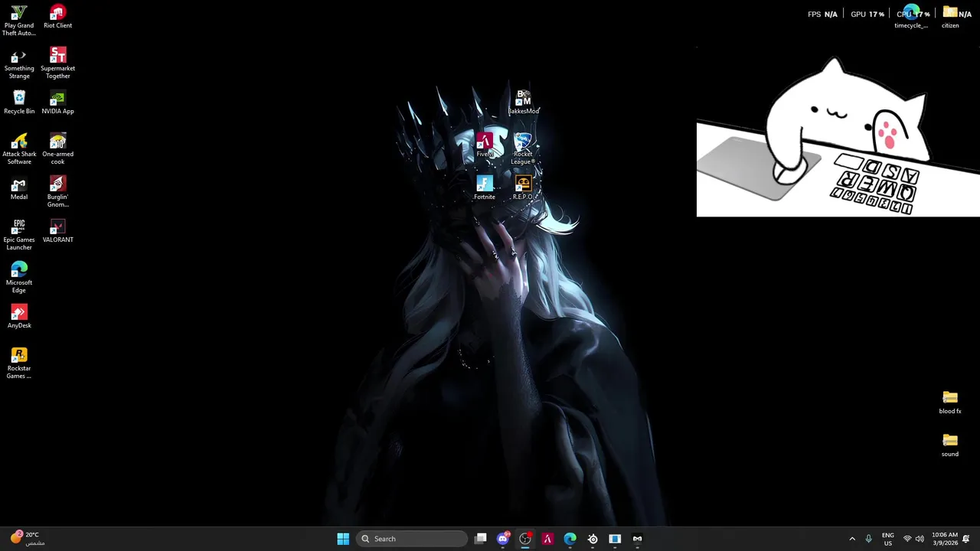Open FiveM from the taskbar
This screenshot has width=980, height=551.
[x=547, y=539]
